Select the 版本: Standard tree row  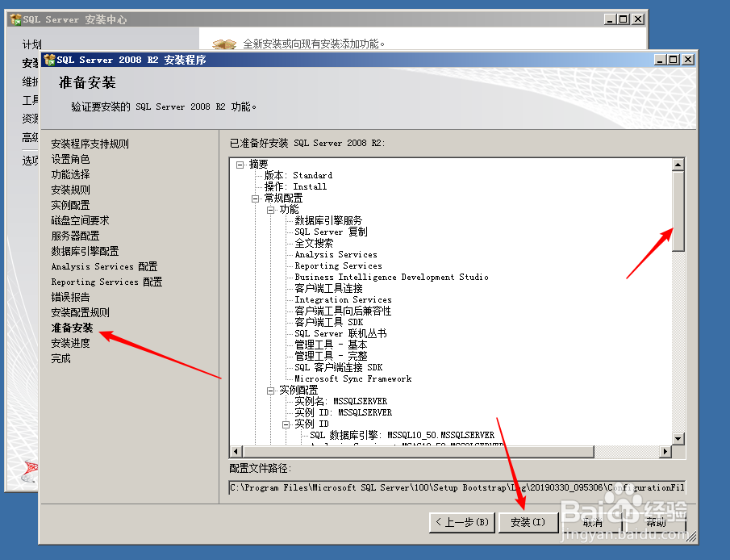(298, 176)
